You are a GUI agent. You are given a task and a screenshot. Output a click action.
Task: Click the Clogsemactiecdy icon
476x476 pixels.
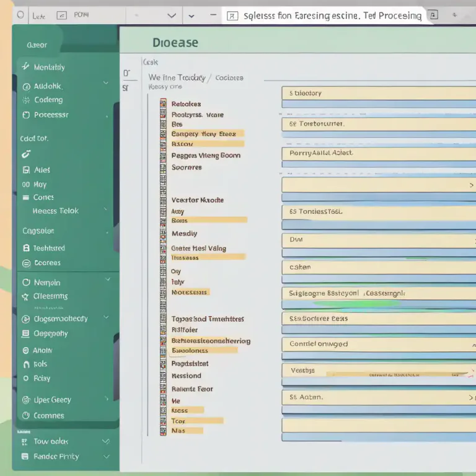26,319
